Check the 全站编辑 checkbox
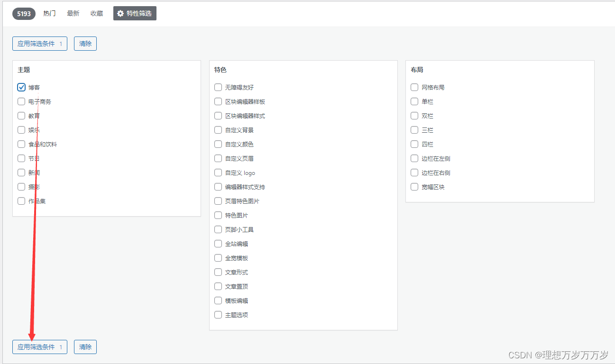The width and height of the screenshot is (615, 364). [x=218, y=244]
